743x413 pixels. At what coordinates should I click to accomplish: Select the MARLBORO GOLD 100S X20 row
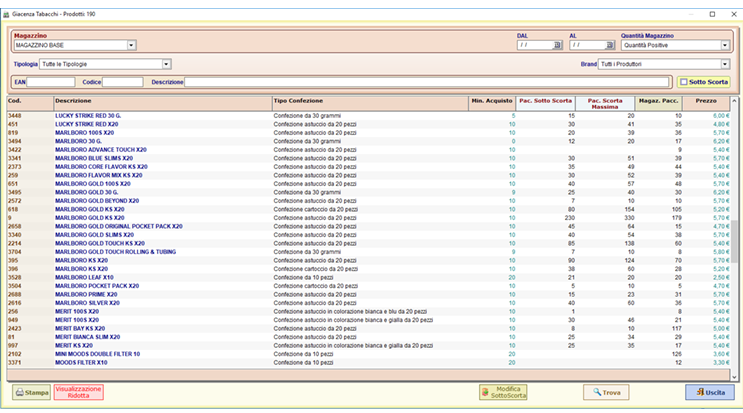368,184
